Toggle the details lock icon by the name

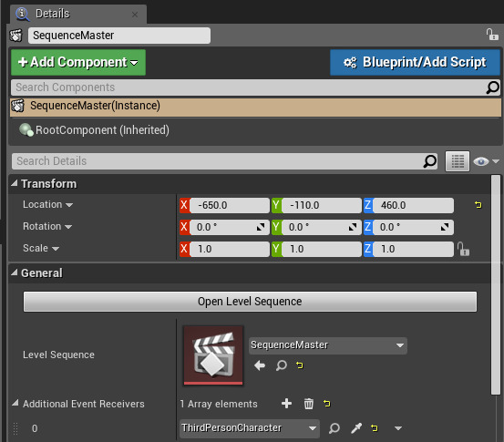[x=492, y=35]
